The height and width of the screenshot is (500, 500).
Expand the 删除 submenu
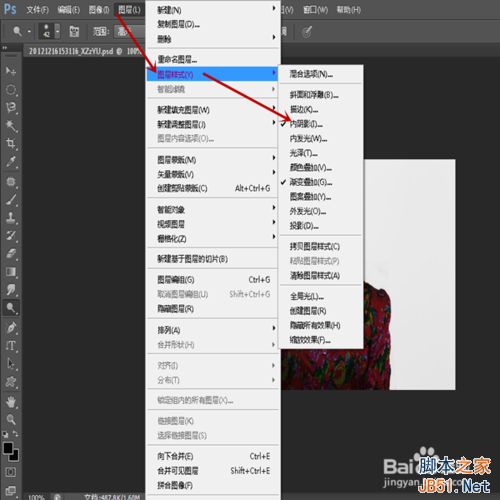point(212,39)
